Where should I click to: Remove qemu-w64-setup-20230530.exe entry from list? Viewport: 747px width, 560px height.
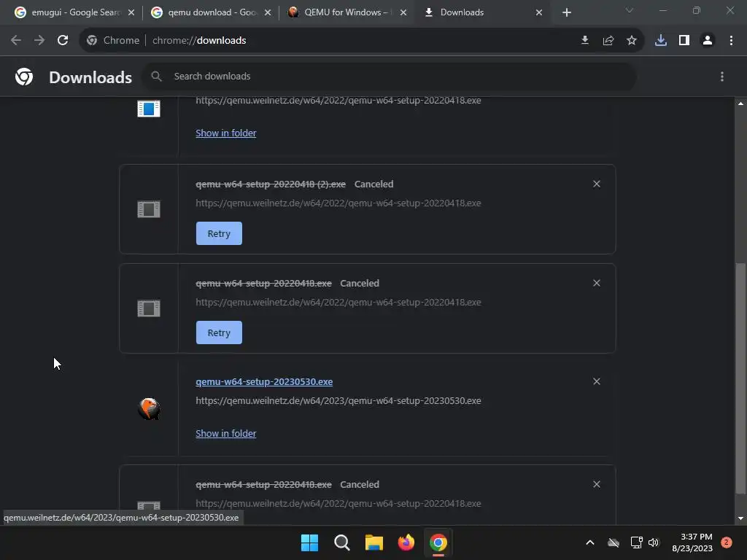[x=597, y=381]
